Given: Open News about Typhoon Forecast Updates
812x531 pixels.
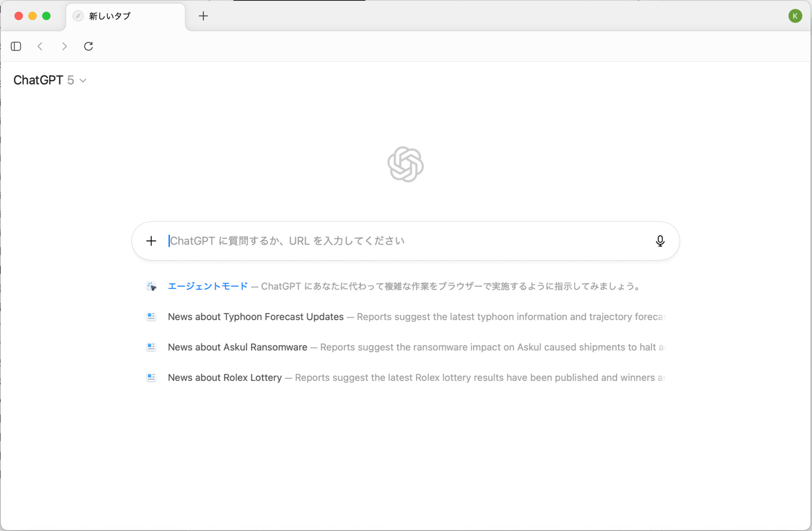Looking at the screenshot, I should (x=256, y=317).
